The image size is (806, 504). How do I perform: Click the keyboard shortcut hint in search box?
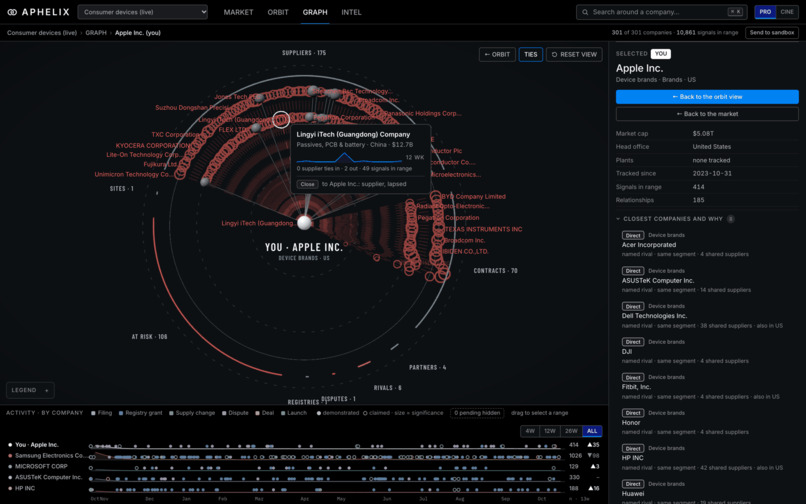(735, 12)
